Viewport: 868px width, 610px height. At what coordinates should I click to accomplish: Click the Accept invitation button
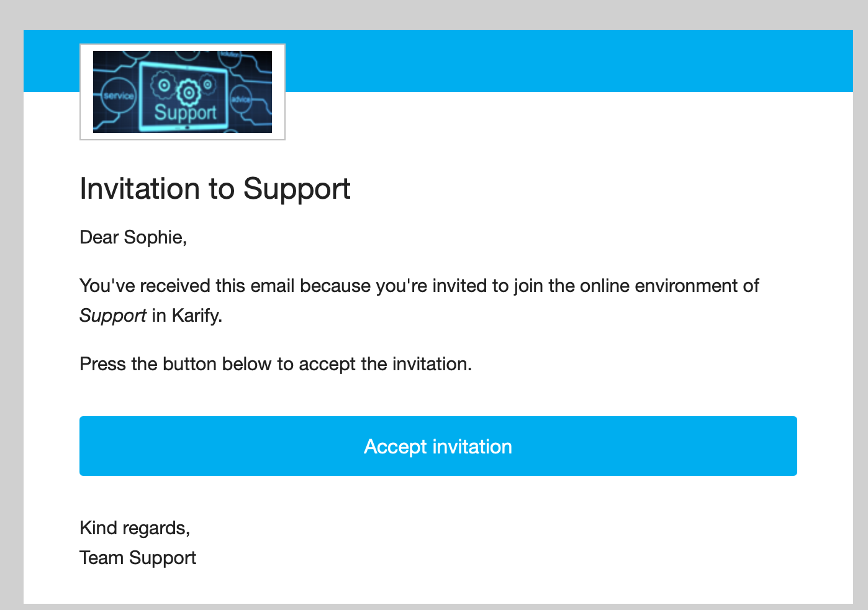[x=438, y=446]
